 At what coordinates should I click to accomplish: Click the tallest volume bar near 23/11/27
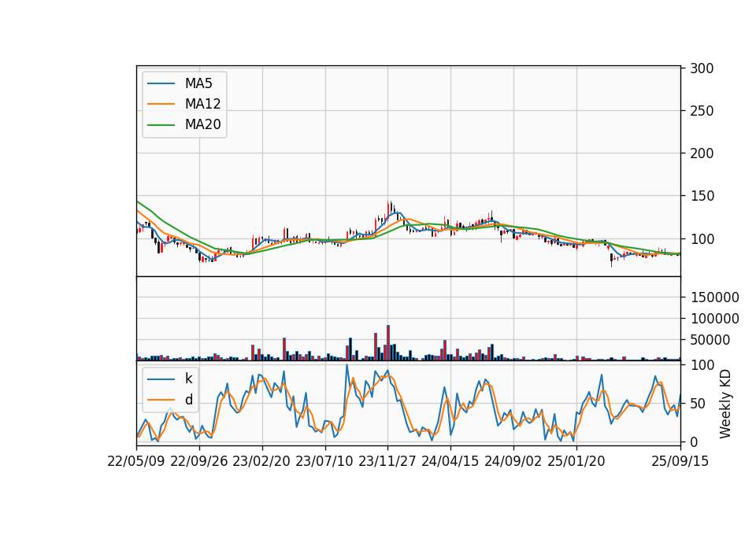[x=388, y=342]
